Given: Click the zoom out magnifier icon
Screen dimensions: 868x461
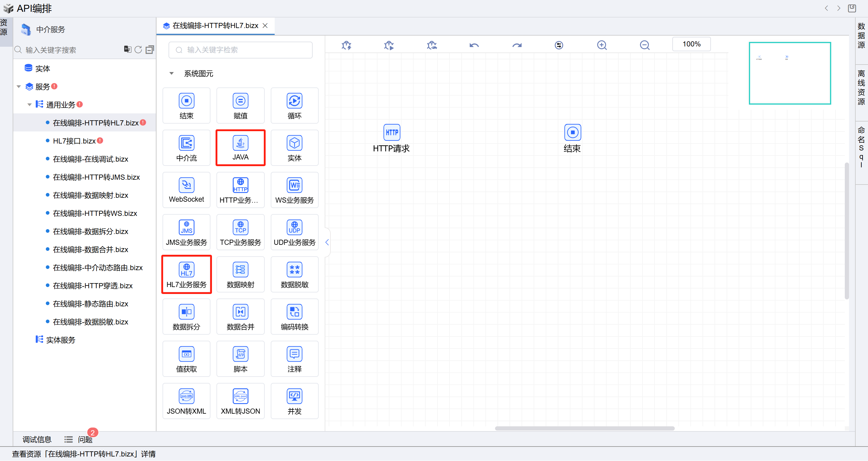Looking at the screenshot, I should pyautogui.click(x=644, y=45).
